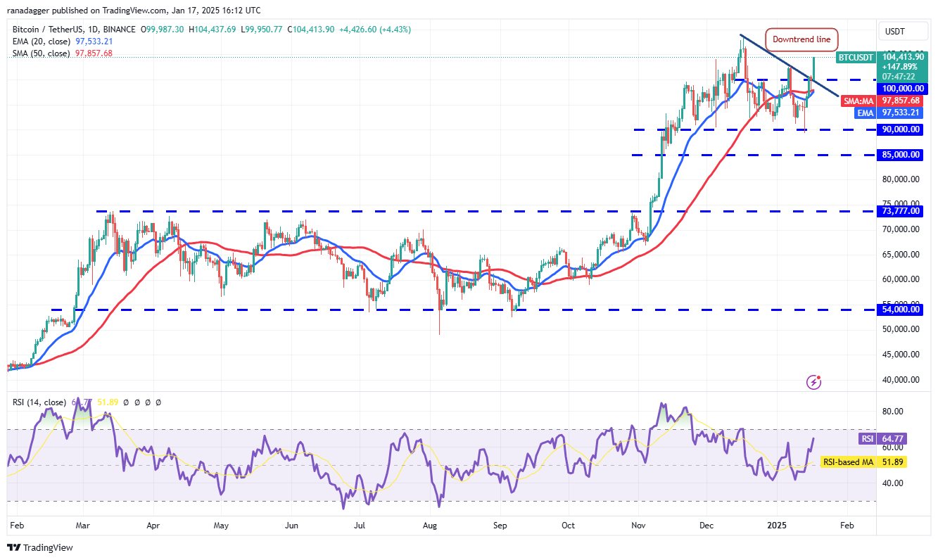Screen dimensions: 938x560
Task: Click 60,000.00 on the price axis
Action: [900, 279]
